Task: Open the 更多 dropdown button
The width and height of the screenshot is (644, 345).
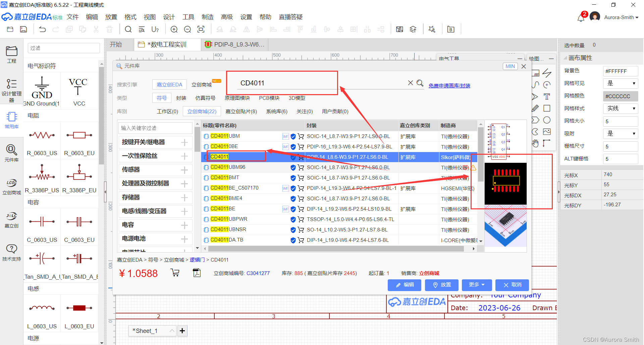Action: pyautogui.click(x=477, y=285)
